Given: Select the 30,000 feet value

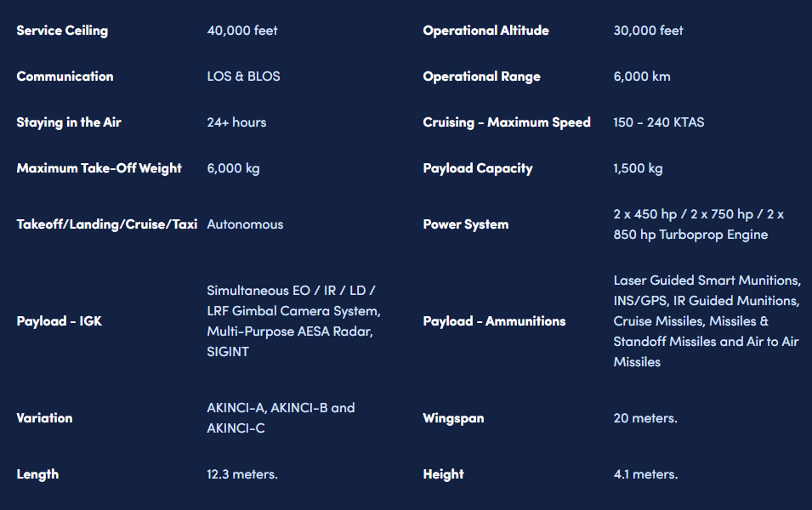Looking at the screenshot, I should point(648,31).
